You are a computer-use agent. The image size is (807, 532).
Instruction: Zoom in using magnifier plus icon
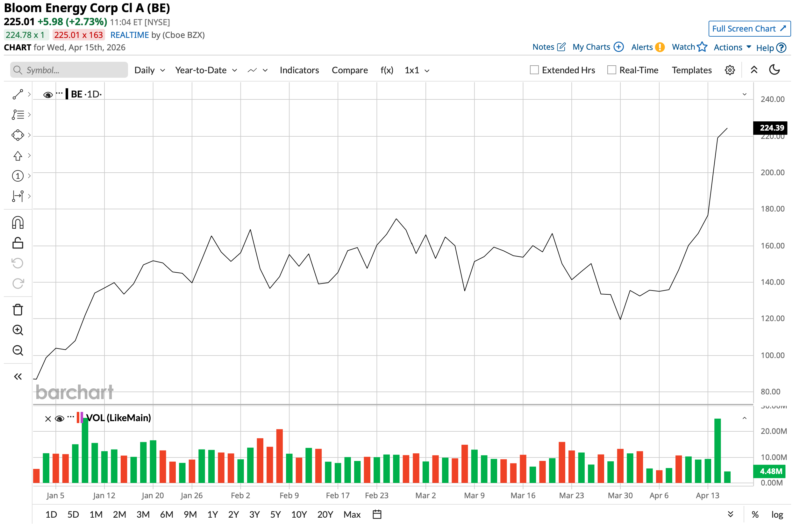click(18, 330)
